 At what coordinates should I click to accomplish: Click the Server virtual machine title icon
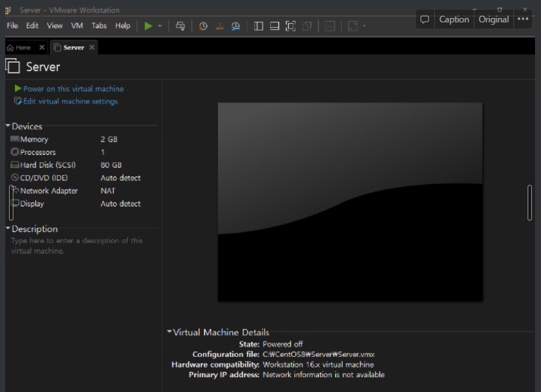13,66
